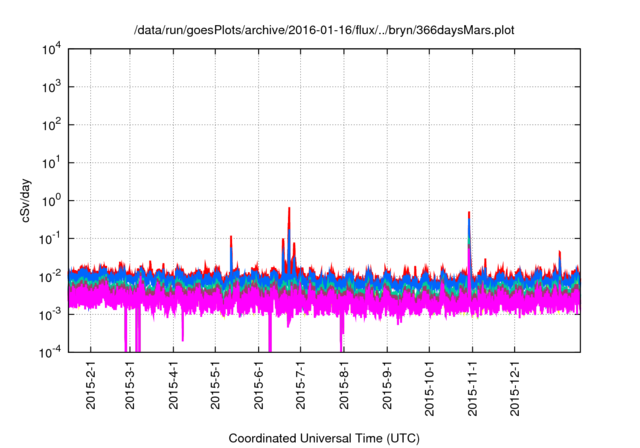The width and height of the screenshot is (640, 448).
Task: Click the red spike peak near 2015-11-1
Action: (469, 214)
